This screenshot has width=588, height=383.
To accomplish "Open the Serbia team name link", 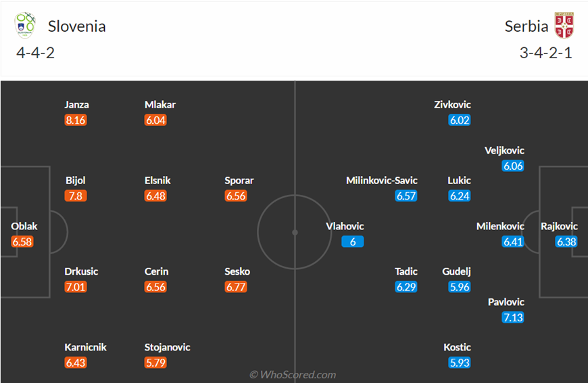I will (x=526, y=26).
